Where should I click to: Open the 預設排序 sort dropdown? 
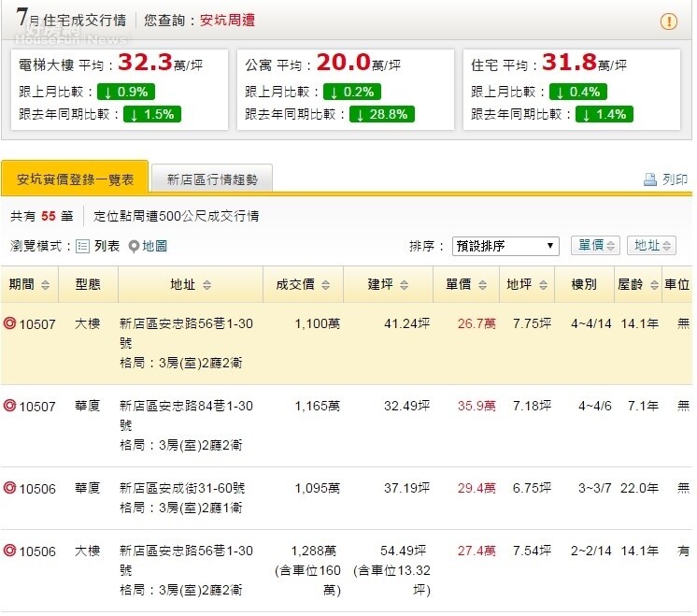(505, 246)
